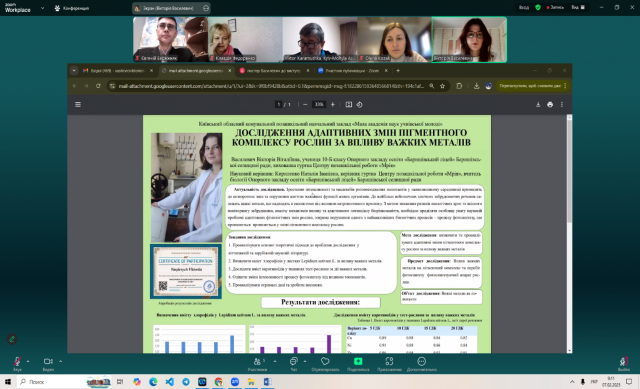Unmute the microphone in Zoom toolbar

point(17,362)
